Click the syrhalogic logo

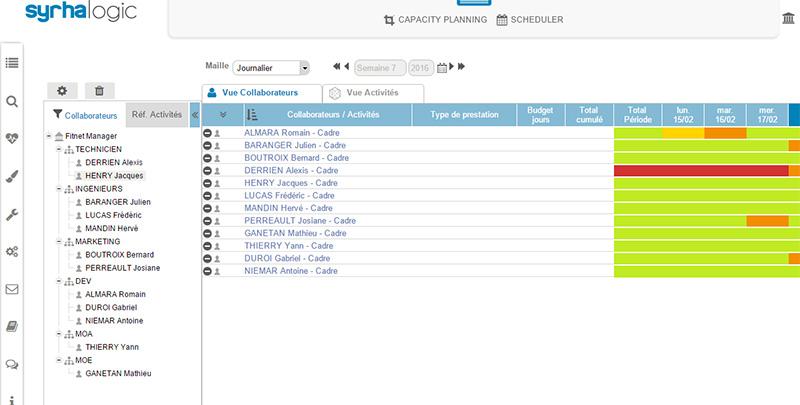pyautogui.click(x=81, y=11)
